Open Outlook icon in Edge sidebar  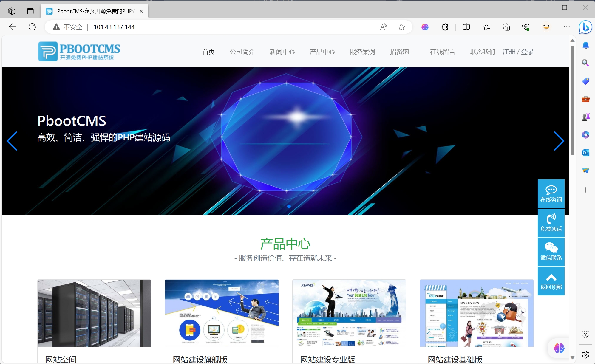pos(585,153)
